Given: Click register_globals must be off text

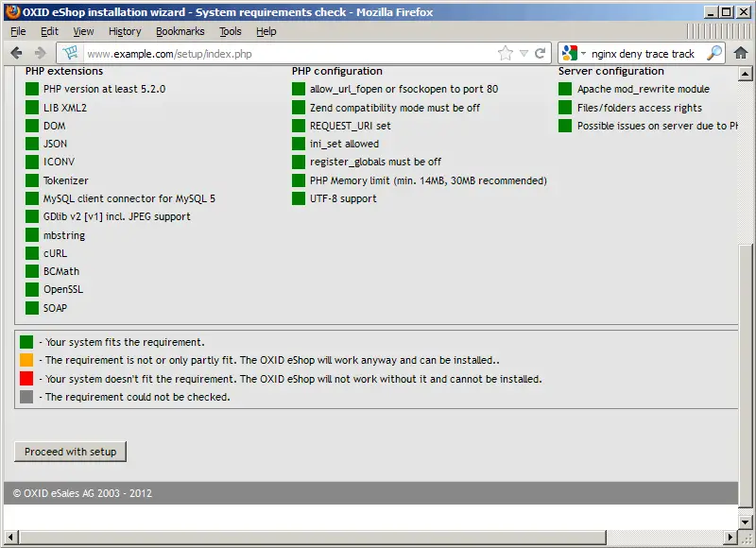Looking at the screenshot, I should 375,162.
